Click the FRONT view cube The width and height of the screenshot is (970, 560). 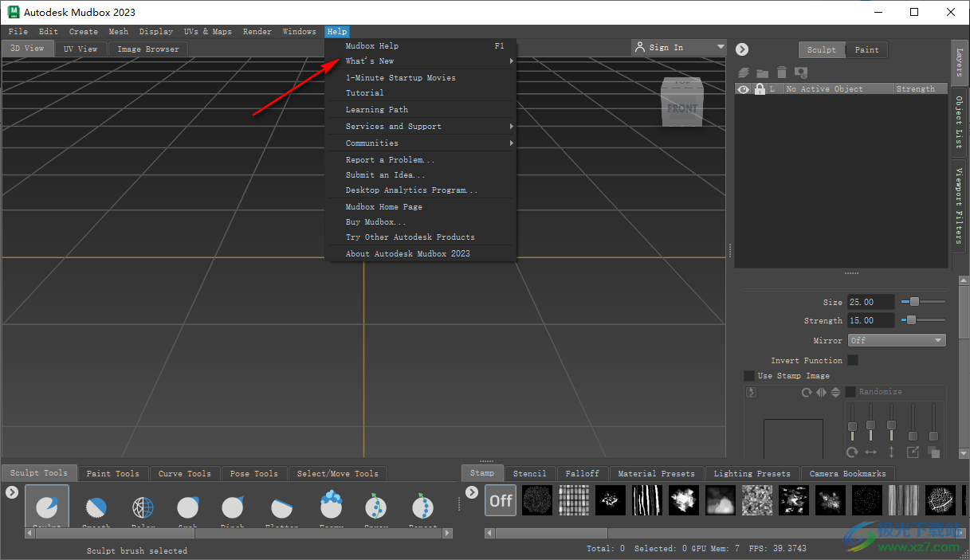[x=682, y=108]
